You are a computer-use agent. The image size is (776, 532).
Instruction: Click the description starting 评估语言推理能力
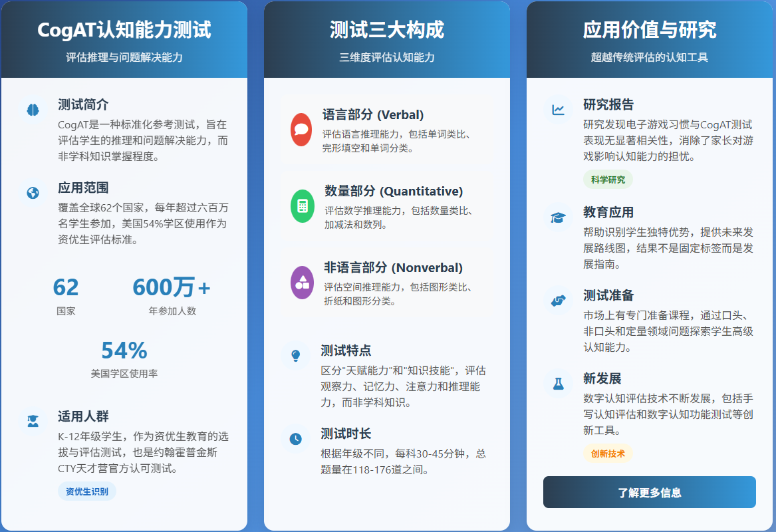tap(396, 141)
